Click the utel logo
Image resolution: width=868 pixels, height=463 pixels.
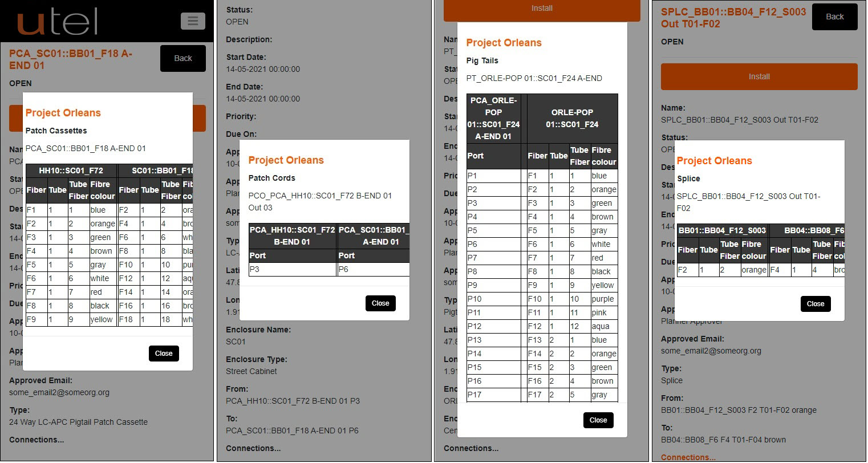[57, 21]
